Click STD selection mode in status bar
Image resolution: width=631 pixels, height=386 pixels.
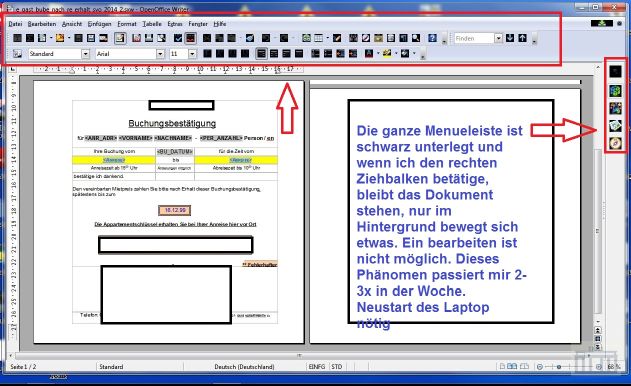point(336,367)
